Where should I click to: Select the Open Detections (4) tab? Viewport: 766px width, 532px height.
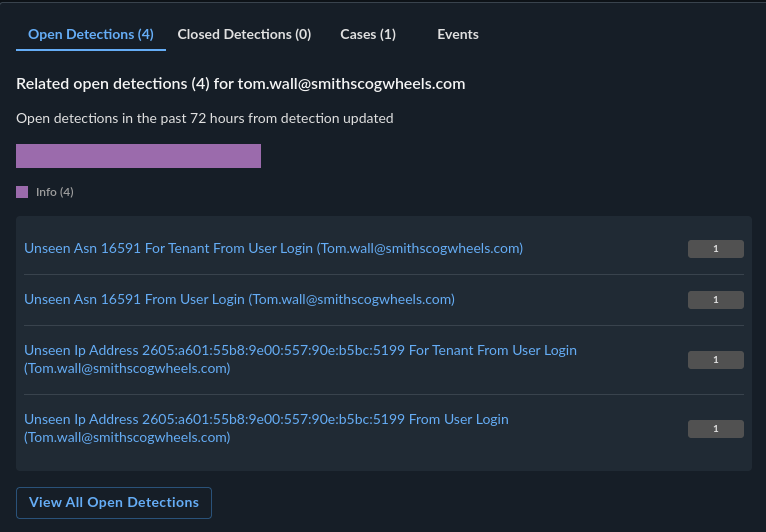[x=91, y=34]
